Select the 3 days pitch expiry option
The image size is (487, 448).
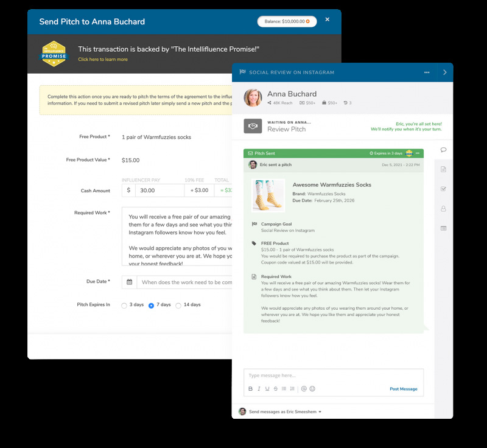point(124,306)
